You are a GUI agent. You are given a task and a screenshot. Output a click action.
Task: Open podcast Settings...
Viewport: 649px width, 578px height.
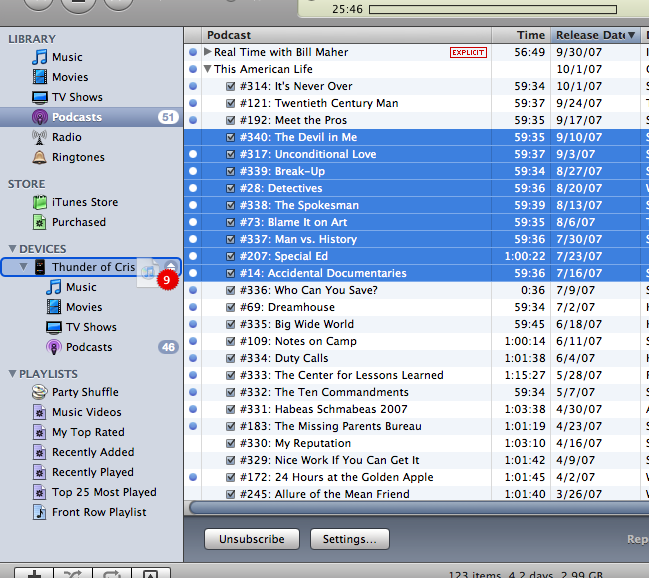pyautogui.click(x=349, y=539)
